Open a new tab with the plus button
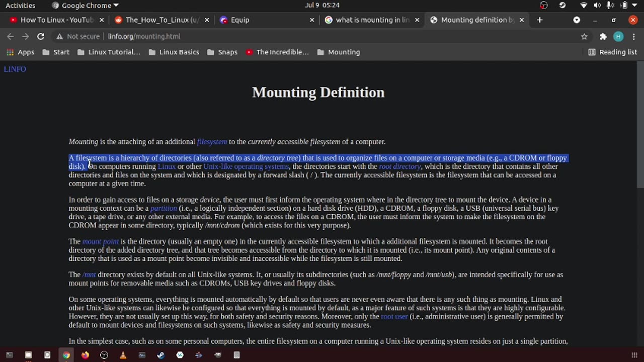The width and height of the screenshot is (644, 362). coord(540,20)
